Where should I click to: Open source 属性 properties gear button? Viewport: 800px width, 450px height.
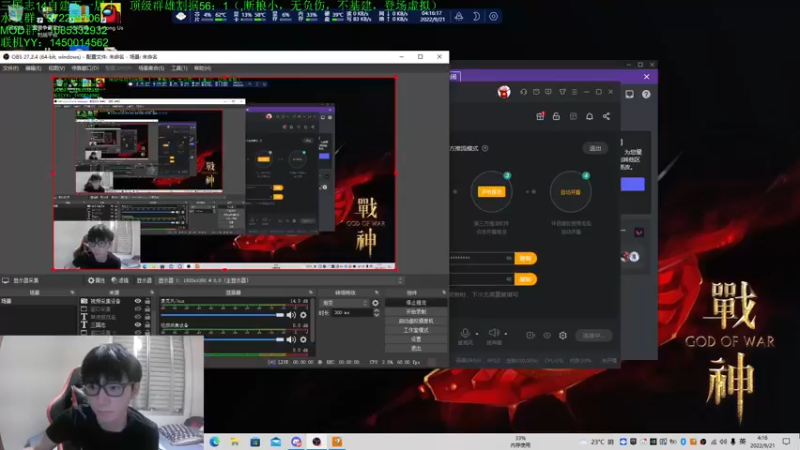[x=96, y=280]
